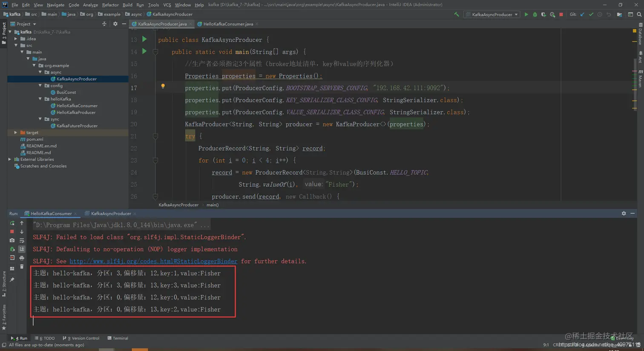Open the Analyze menu
The width and height of the screenshot is (644, 351).
pos(90,5)
